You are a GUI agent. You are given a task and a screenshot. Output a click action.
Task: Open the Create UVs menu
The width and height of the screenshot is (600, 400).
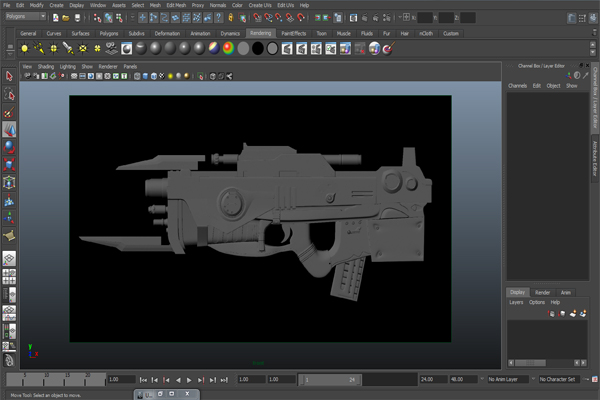coord(260,5)
